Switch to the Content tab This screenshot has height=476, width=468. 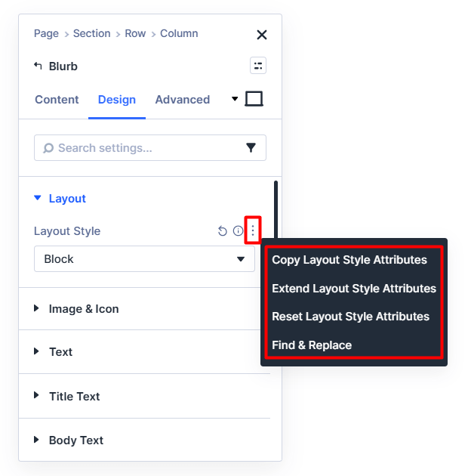click(57, 100)
